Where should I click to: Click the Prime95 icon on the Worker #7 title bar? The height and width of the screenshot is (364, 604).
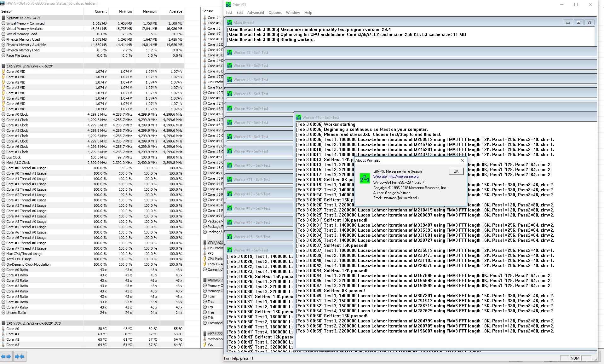[x=230, y=123]
